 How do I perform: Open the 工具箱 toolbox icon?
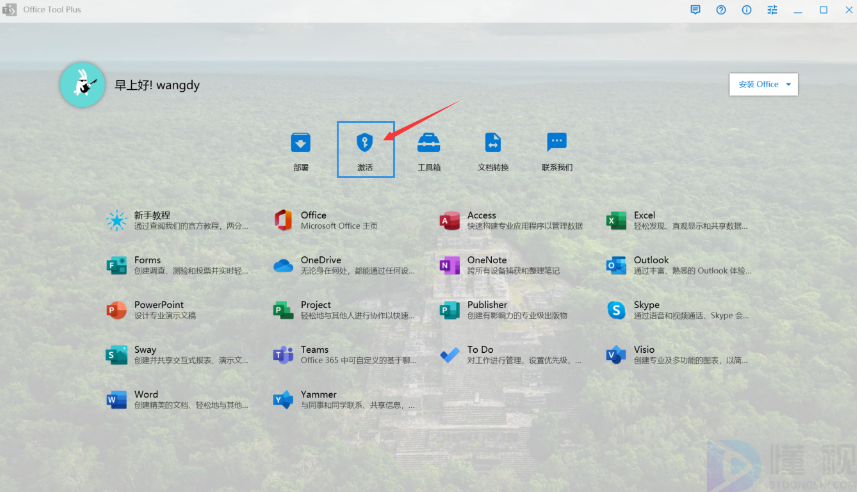(x=428, y=143)
